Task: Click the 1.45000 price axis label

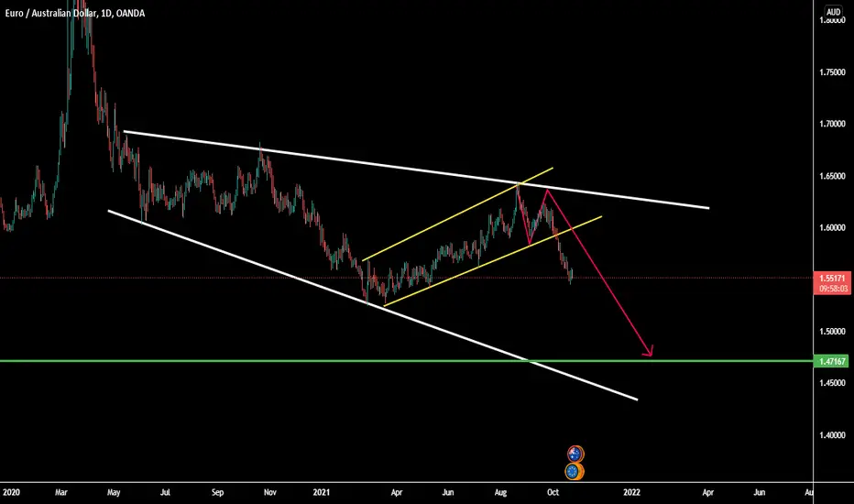Action: click(832, 383)
